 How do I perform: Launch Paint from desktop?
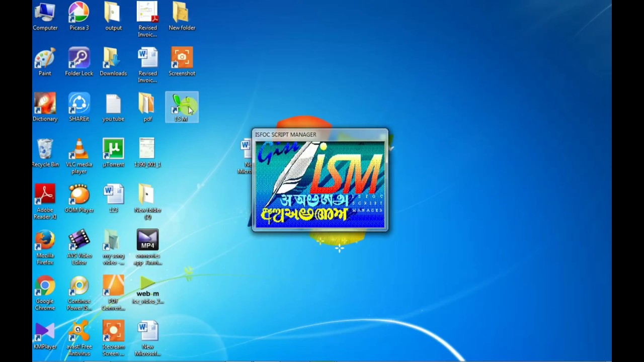pos(45,62)
